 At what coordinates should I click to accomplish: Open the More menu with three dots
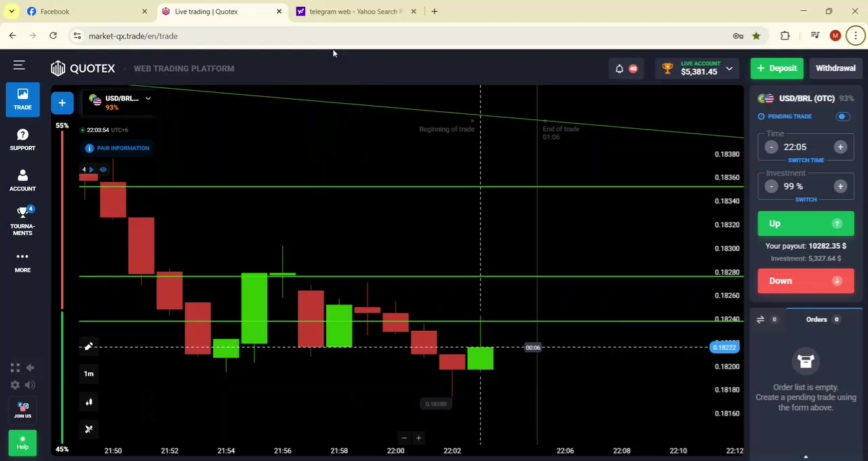pyautogui.click(x=22, y=262)
